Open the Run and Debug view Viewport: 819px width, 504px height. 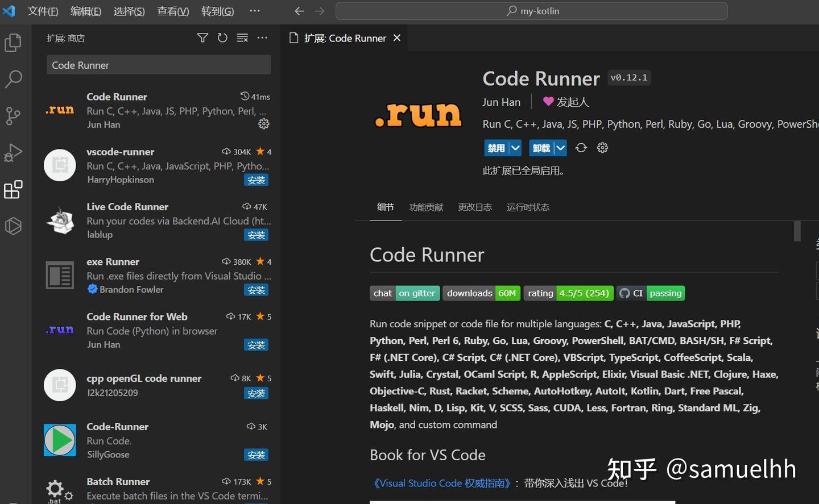[x=13, y=153]
